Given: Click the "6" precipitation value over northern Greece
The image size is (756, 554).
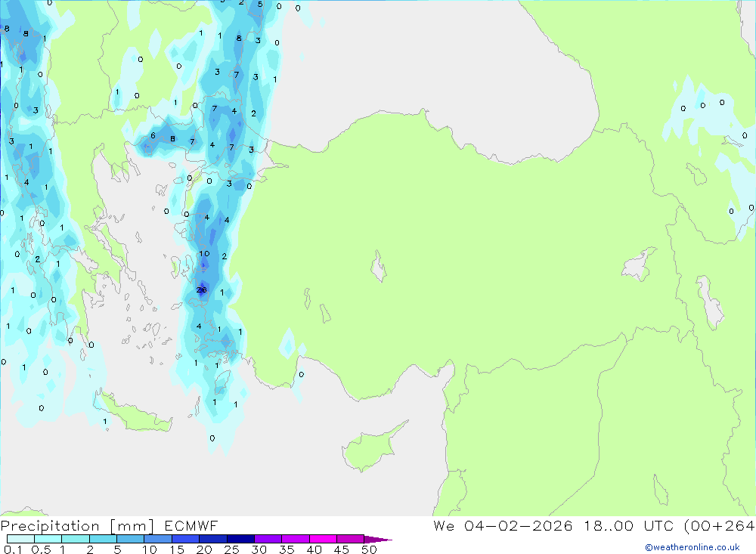Looking at the screenshot, I should pos(153,136).
